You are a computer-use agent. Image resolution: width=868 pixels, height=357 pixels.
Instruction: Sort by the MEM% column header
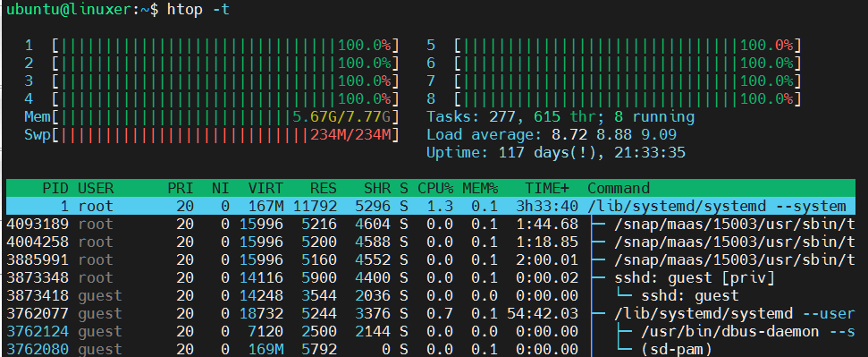pos(481,189)
